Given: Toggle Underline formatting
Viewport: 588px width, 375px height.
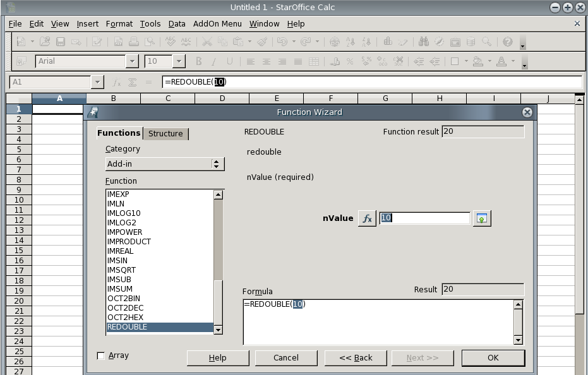Looking at the screenshot, I should [x=230, y=61].
